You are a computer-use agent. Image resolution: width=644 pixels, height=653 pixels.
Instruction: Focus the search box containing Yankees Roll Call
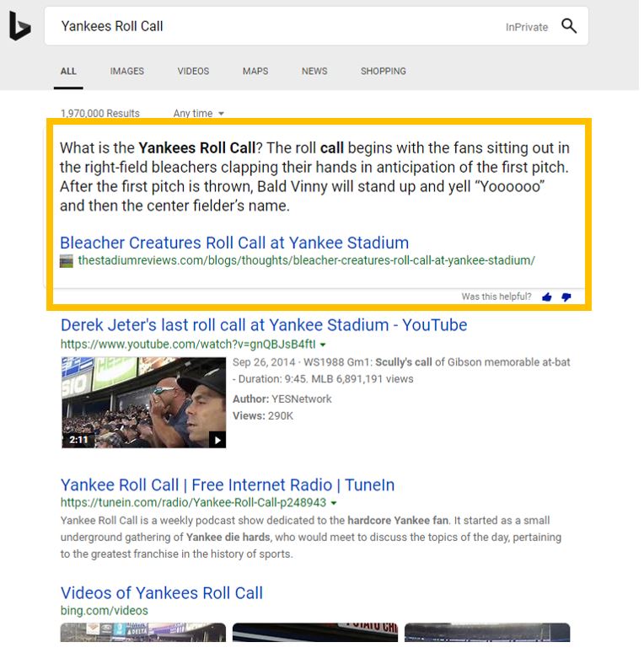(x=316, y=26)
